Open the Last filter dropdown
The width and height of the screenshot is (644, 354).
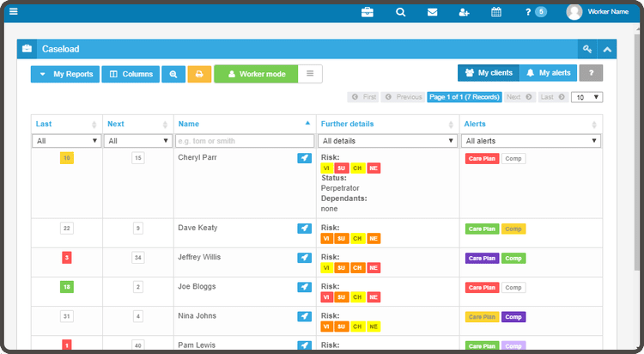(66, 141)
